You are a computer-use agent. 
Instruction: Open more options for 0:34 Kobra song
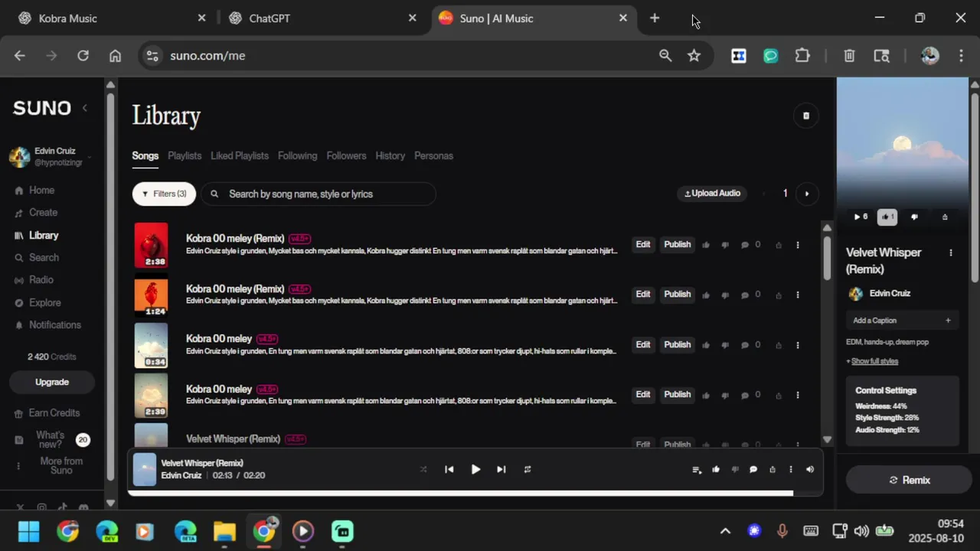coord(798,346)
